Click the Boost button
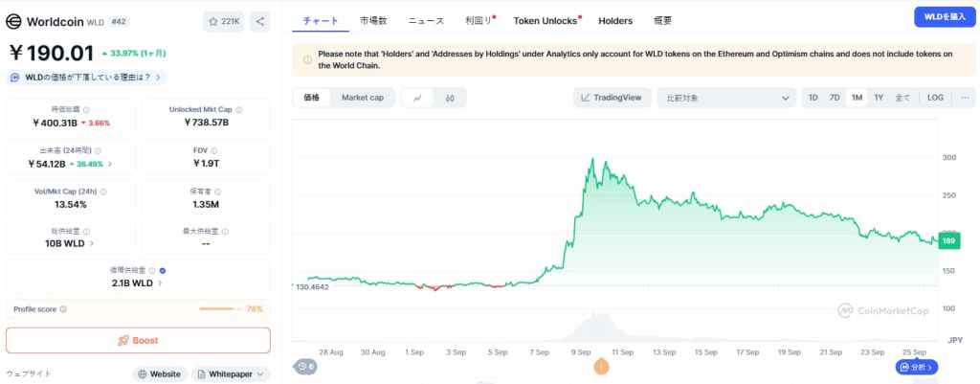Screen dimensions: 980x384 [x=138, y=341]
